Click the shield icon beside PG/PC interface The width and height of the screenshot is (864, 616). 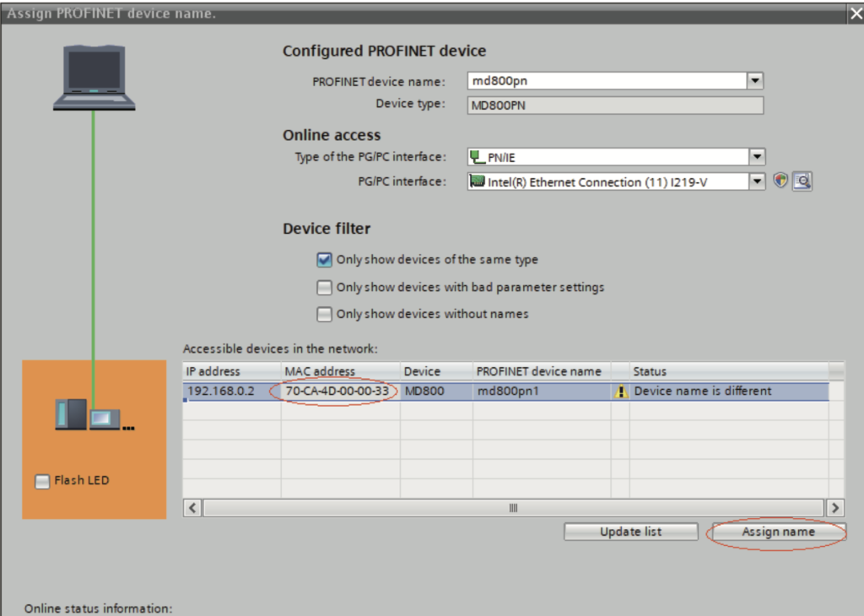click(780, 181)
